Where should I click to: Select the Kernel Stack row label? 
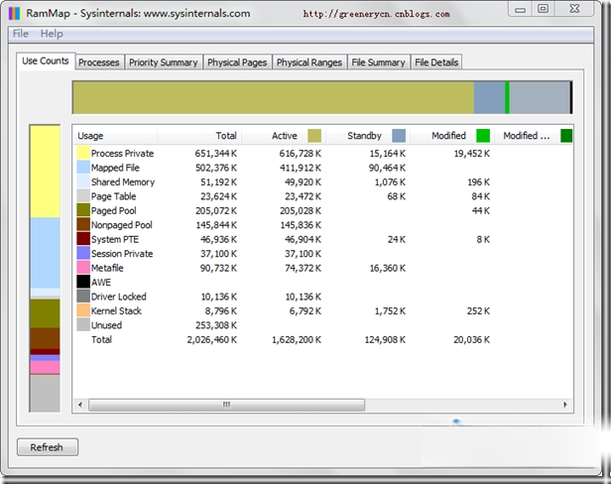(116, 311)
